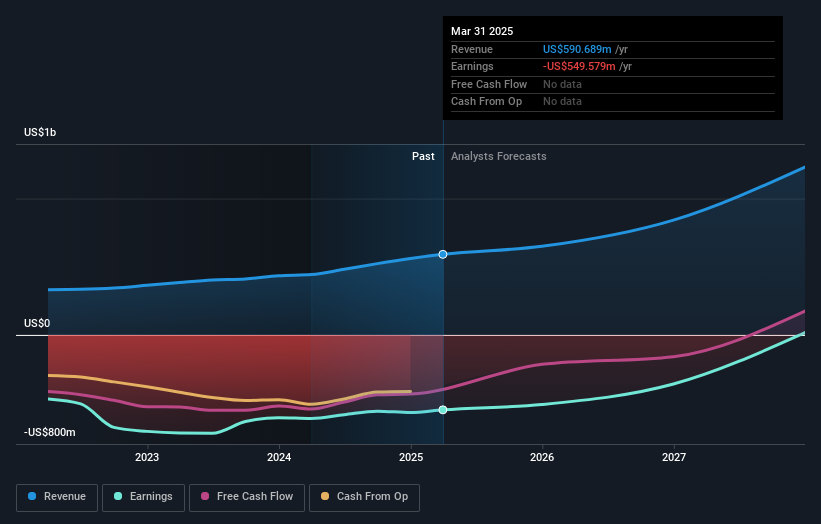
Task: Toggle the Cash From Op legend button
Action: 364,497
